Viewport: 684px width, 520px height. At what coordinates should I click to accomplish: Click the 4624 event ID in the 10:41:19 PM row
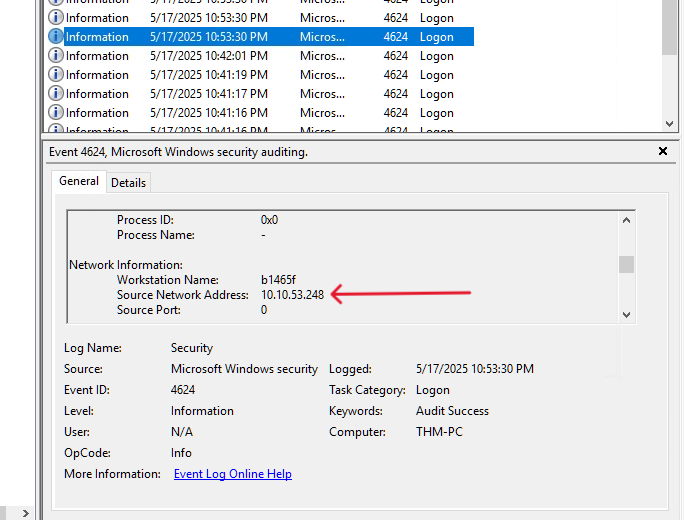[x=395, y=75]
